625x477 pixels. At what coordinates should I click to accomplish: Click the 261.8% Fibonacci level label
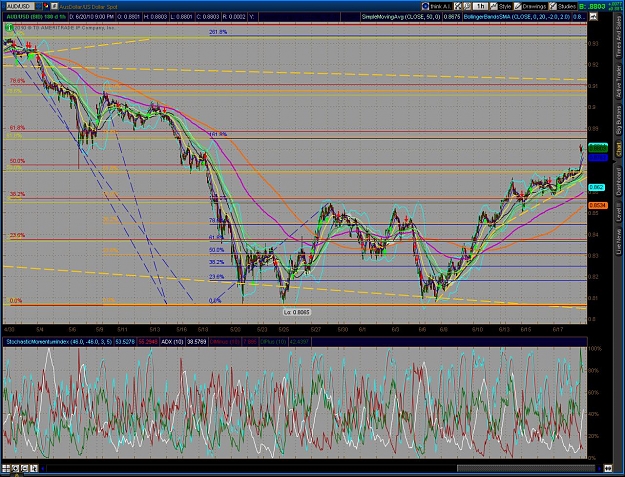[218, 32]
